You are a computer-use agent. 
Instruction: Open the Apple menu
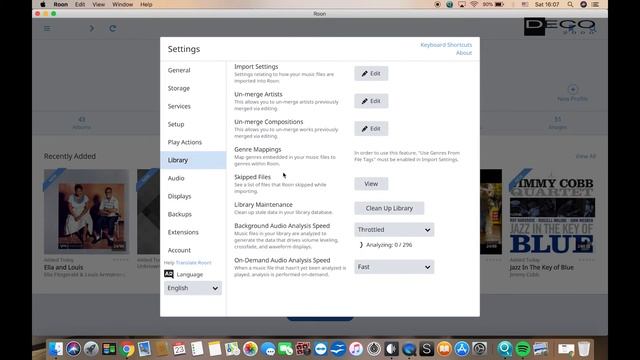coord(43,4)
